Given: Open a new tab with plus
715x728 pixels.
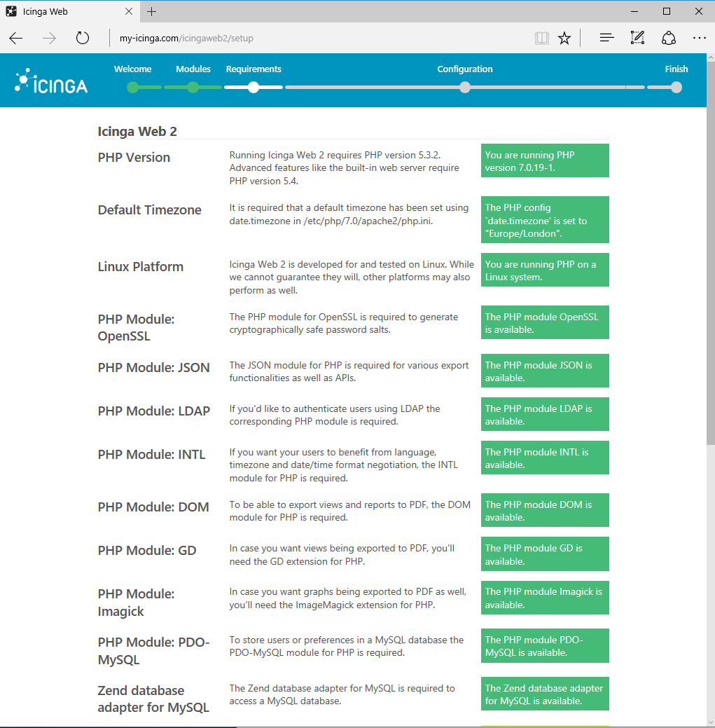Looking at the screenshot, I should point(152,11).
